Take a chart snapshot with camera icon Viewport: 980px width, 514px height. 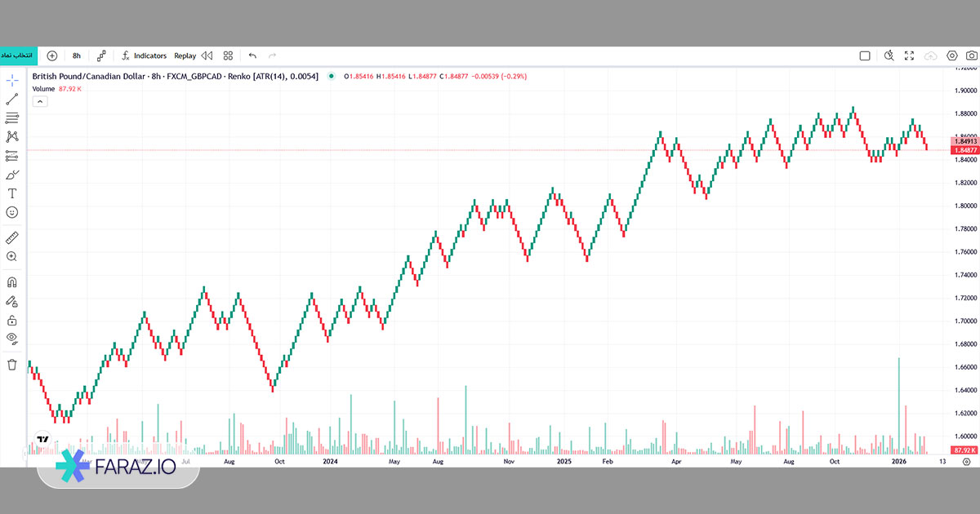click(x=969, y=55)
